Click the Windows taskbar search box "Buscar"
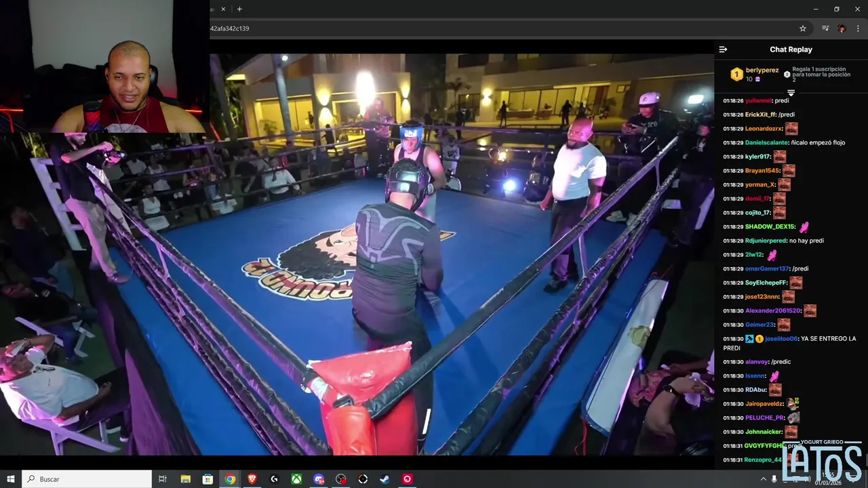Screen dimensions: 868x488 (x=87, y=479)
